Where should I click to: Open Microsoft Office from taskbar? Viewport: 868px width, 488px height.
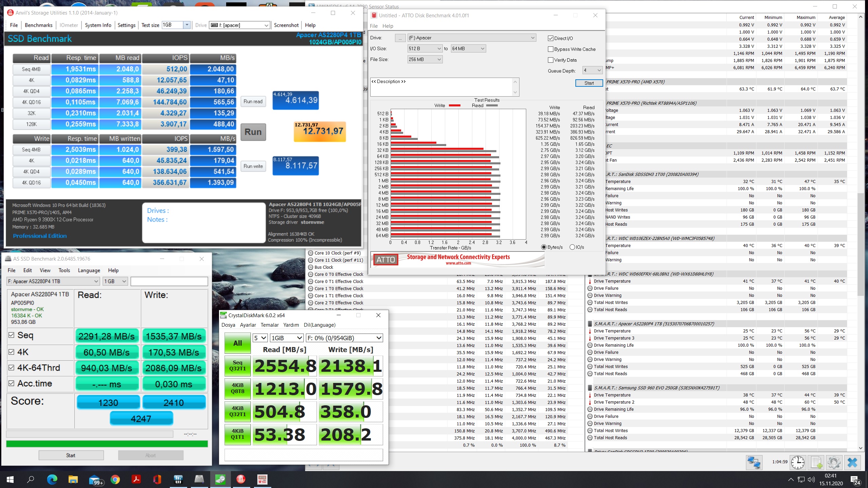click(157, 480)
